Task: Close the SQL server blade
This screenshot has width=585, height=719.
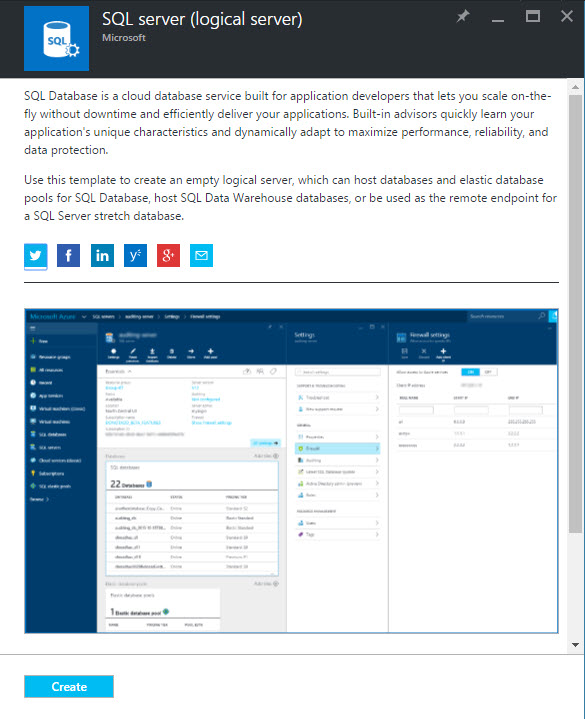Action: [x=567, y=17]
